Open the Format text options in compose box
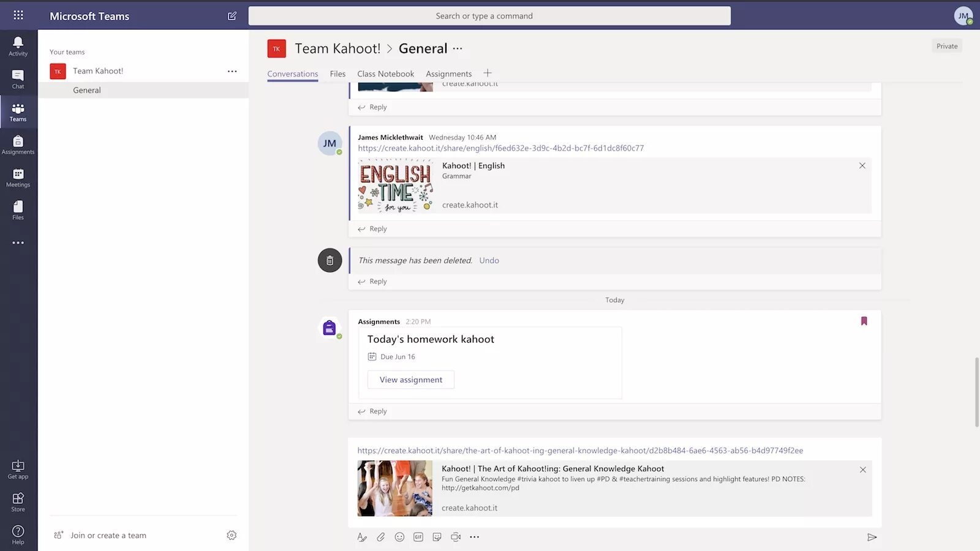Viewport: 980px width, 551px height. click(x=362, y=537)
